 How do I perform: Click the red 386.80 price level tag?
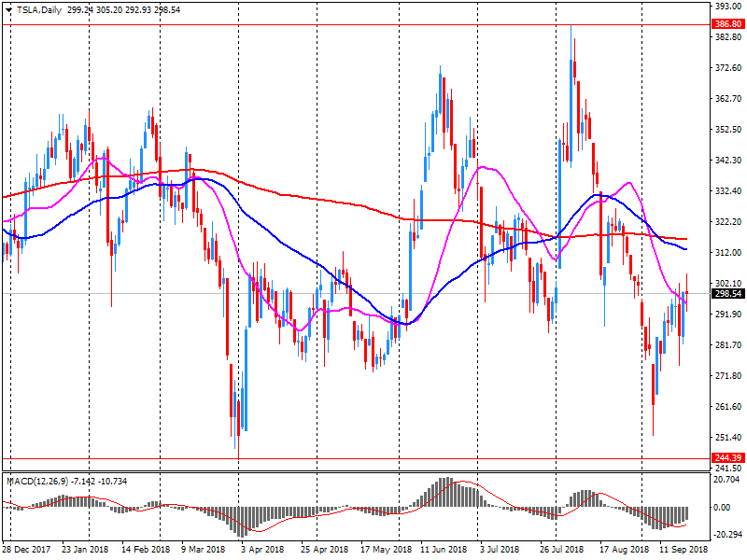(x=726, y=24)
